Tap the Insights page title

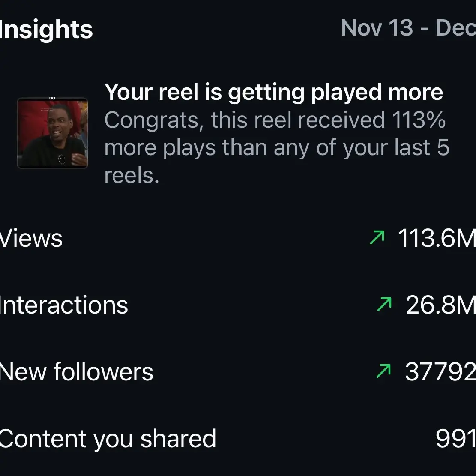tap(46, 30)
